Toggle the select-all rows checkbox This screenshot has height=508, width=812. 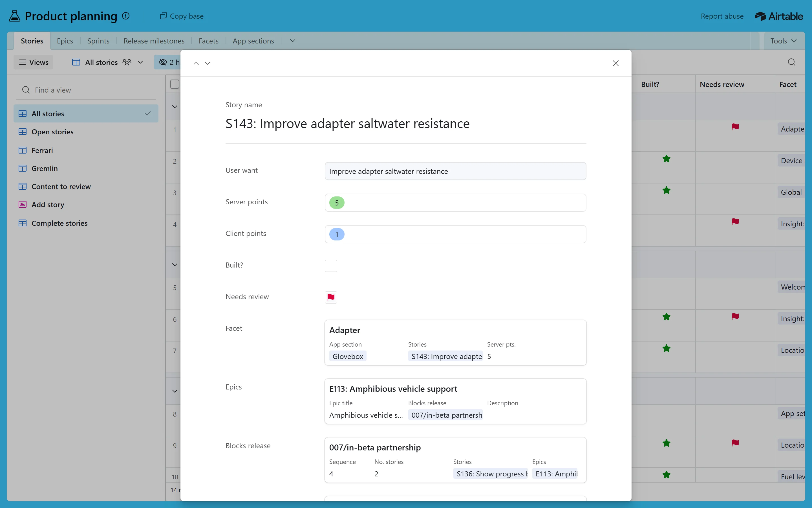pyautogui.click(x=175, y=84)
